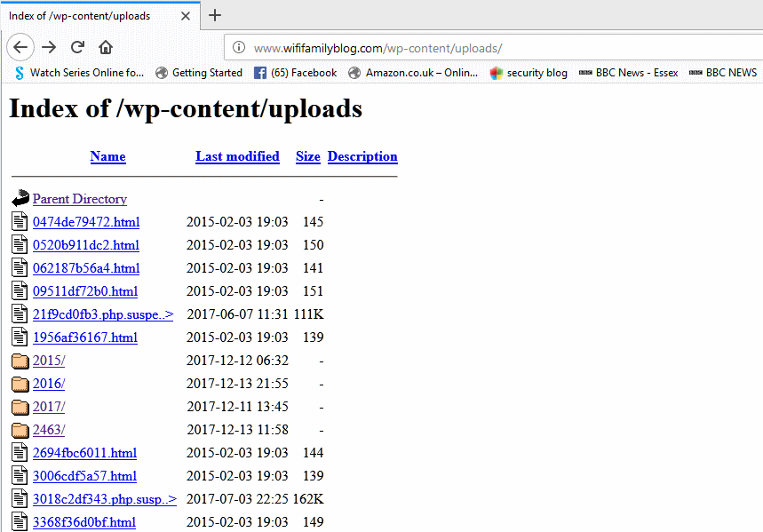Click the date 2017-06-07 11:31
The height and width of the screenshot is (532, 763).
point(237,314)
